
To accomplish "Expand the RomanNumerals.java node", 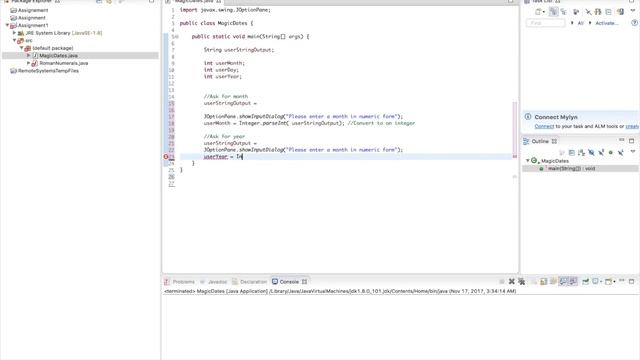I will pyautogui.click(x=29, y=63).
